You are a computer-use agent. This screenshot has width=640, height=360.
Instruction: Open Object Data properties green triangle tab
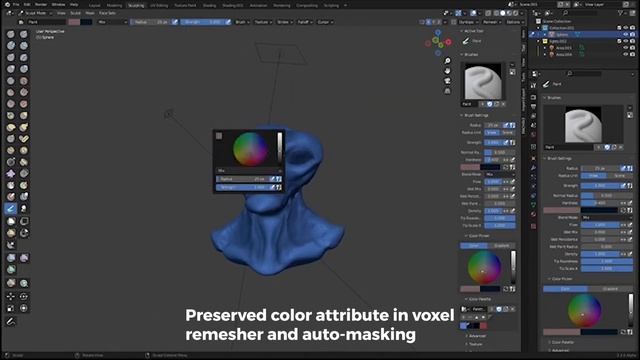533,205
